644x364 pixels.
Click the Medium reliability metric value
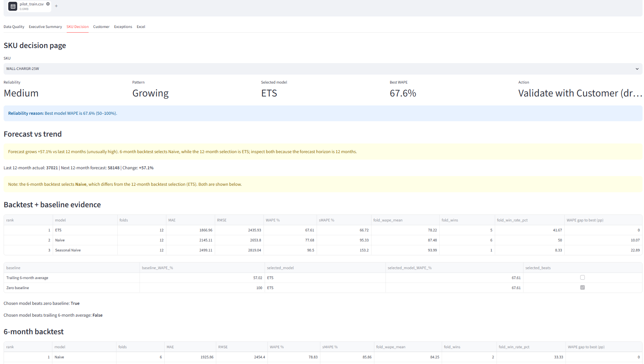(x=21, y=93)
